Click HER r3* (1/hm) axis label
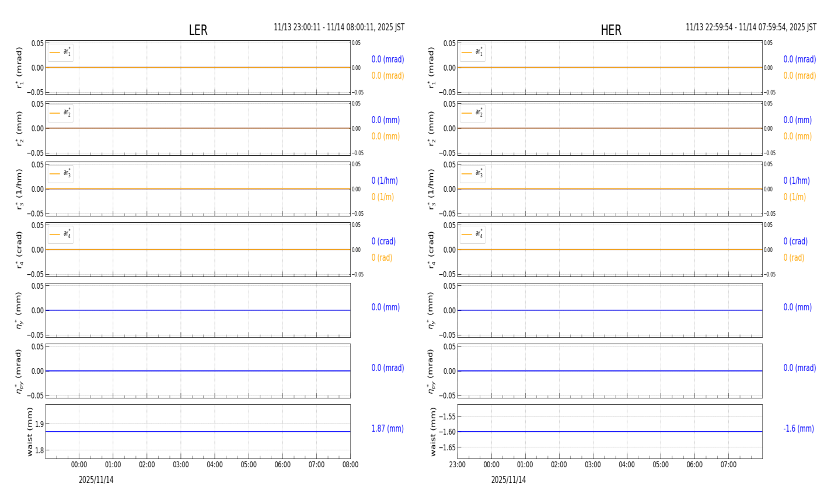824x504 pixels. [x=432, y=189]
